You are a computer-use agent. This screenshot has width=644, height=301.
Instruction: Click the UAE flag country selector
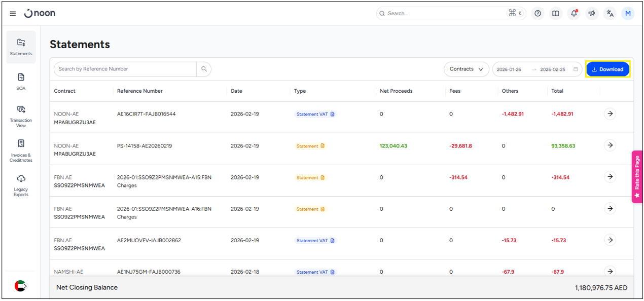tap(20, 286)
